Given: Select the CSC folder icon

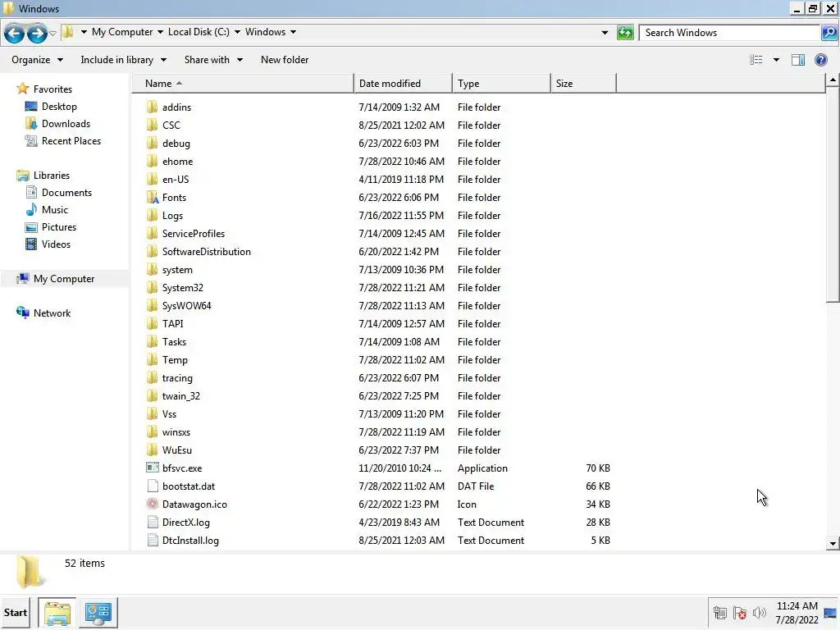Looking at the screenshot, I should 152,126.
